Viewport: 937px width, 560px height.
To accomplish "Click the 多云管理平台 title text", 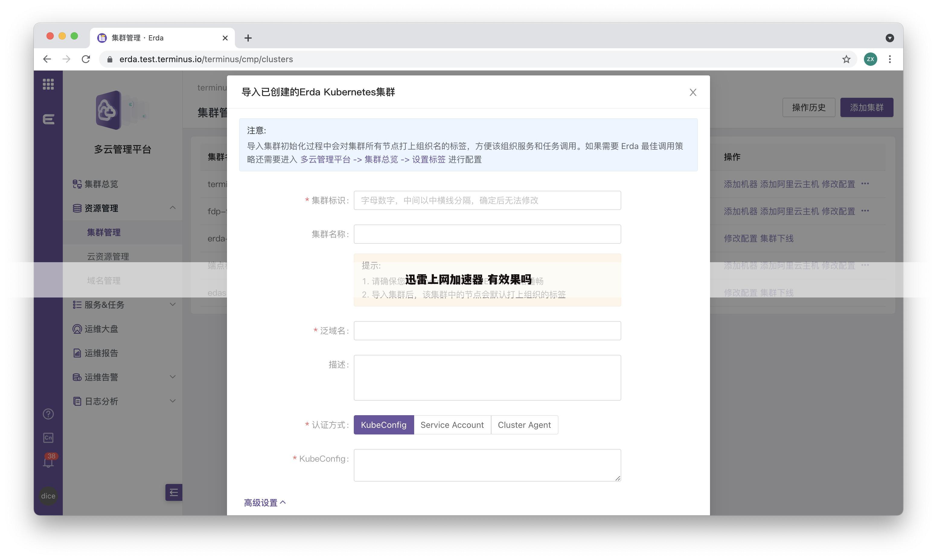I will (122, 149).
